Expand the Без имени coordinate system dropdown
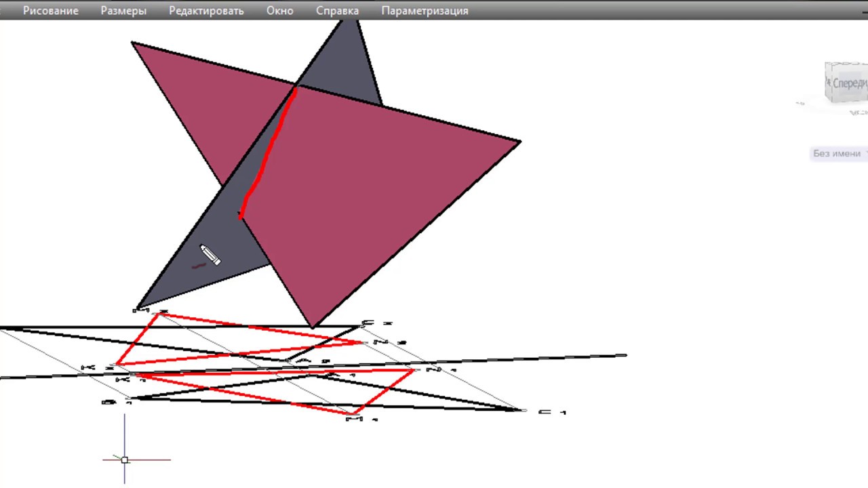Viewport: 868px width, 488px height. [840, 154]
